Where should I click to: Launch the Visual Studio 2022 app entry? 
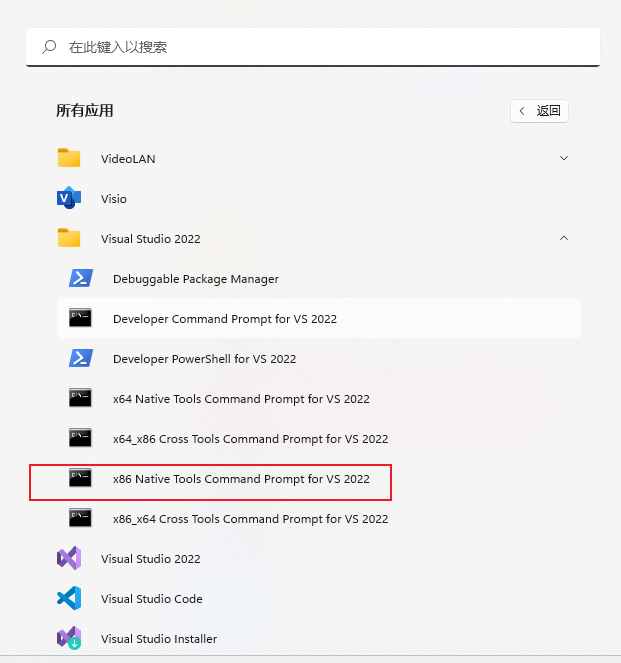point(150,559)
